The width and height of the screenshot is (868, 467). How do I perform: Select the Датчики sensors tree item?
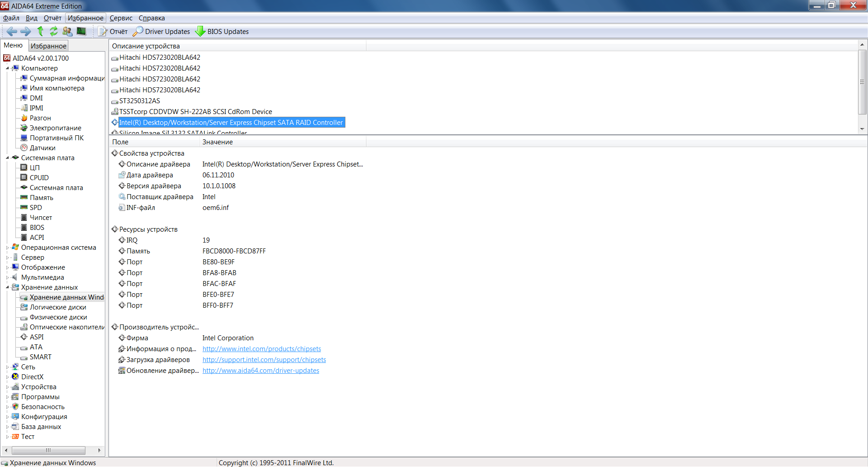[x=42, y=148]
